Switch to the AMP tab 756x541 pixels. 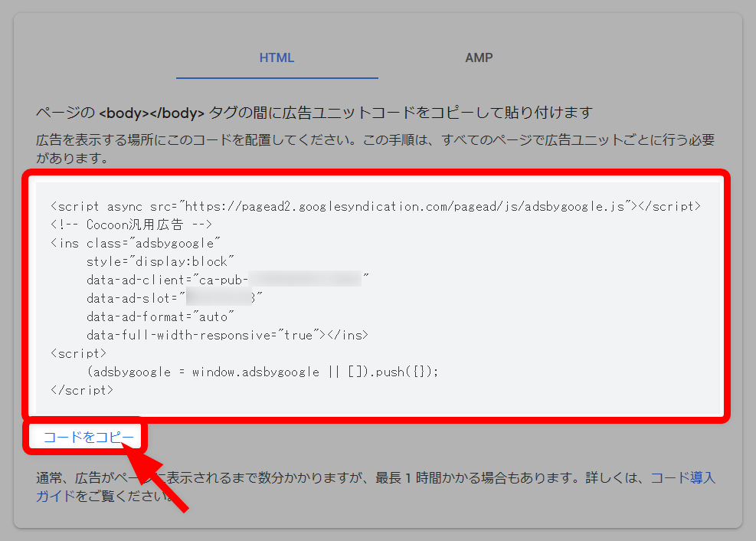pyautogui.click(x=479, y=58)
